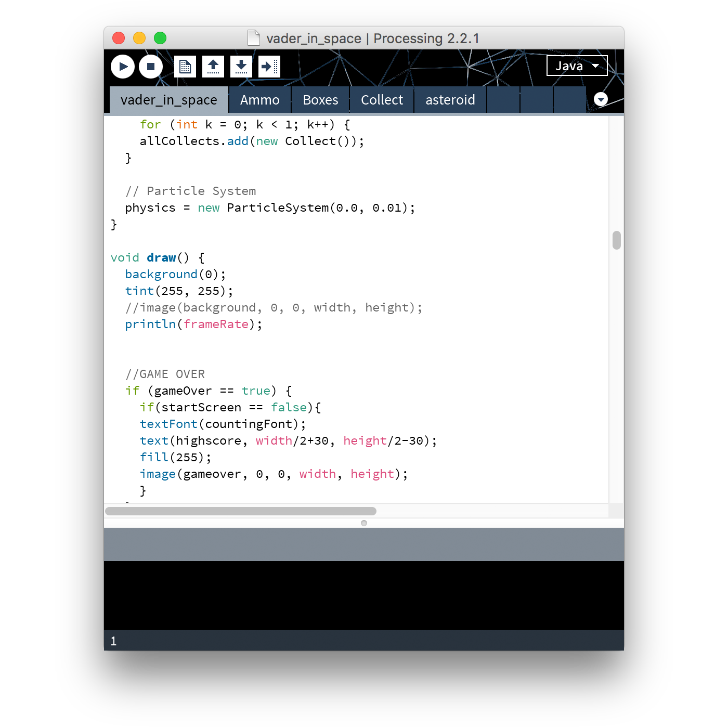Image resolution: width=728 pixels, height=727 pixels.
Task: Click the 'for (int k = 0' line
Action: (x=245, y=125)
